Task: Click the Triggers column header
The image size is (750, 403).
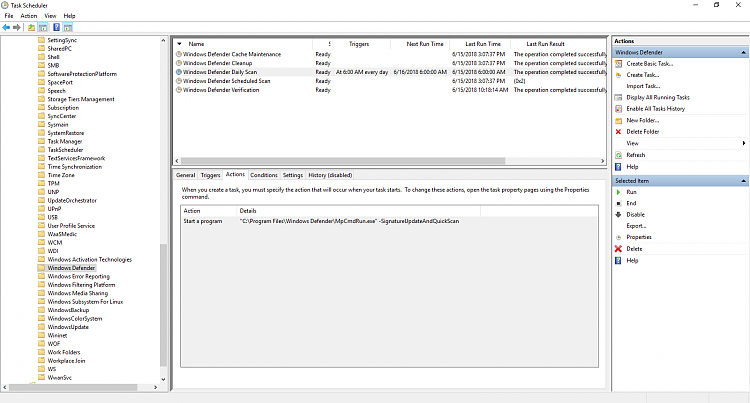Action: (x=362, y=44)
